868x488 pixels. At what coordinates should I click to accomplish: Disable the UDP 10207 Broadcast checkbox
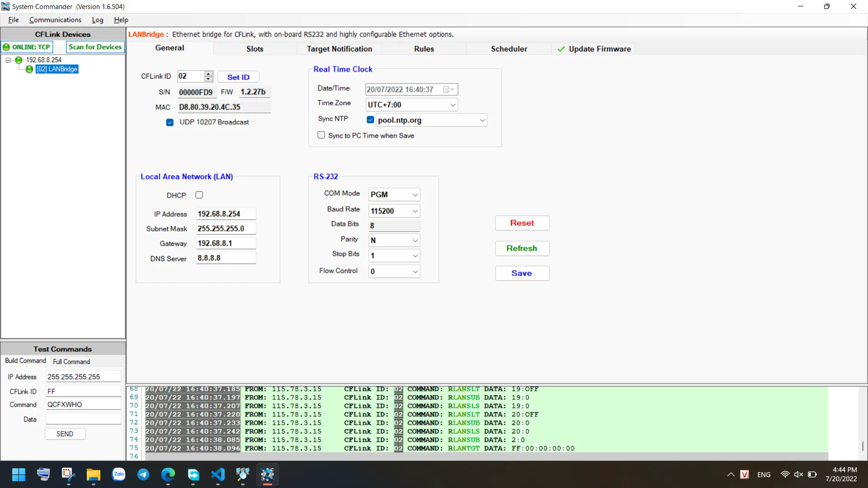click(x=170, y=122)
